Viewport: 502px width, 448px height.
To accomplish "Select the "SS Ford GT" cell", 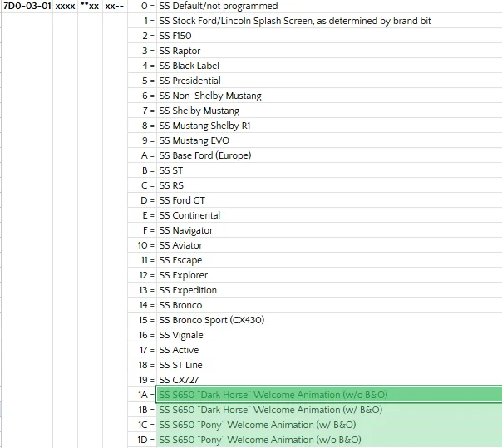I will tap(329, 200).
